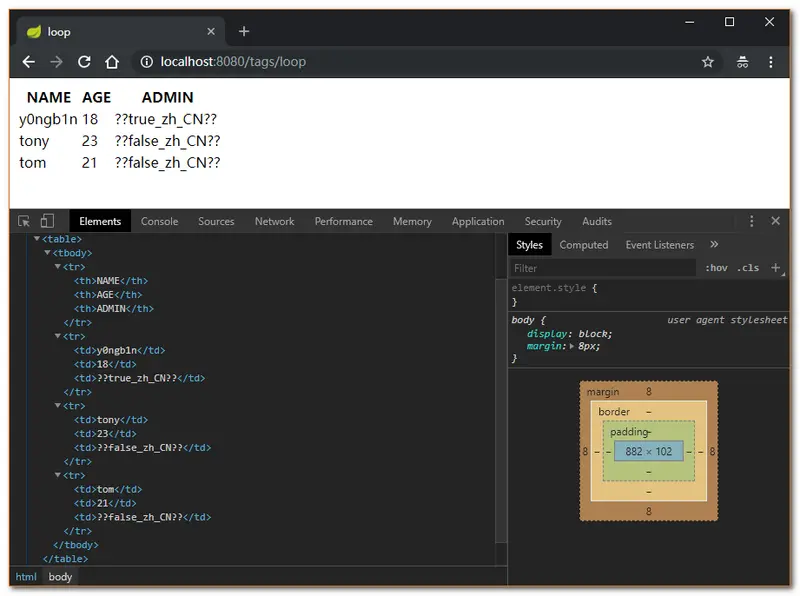Viewport: 800px width, 596px height.
Task: Close the DevTools panel
Action: pos(775,221)
